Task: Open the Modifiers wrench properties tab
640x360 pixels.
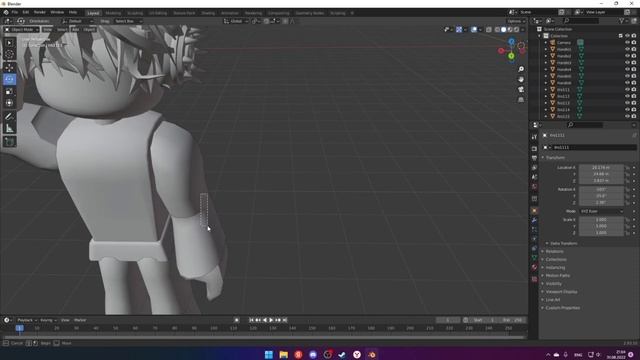Action: click(x=534, y=220)
